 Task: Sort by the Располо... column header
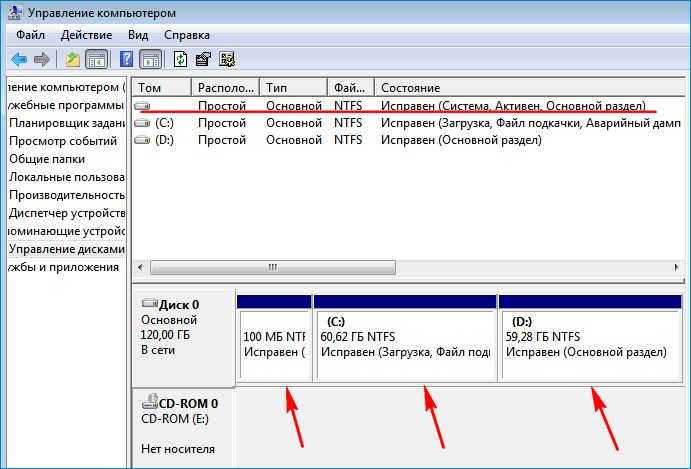[x=226, y=87]
